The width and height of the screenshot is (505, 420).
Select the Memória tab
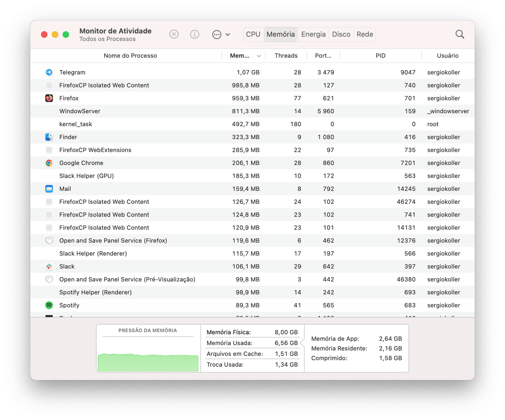(x=281, y=34)
